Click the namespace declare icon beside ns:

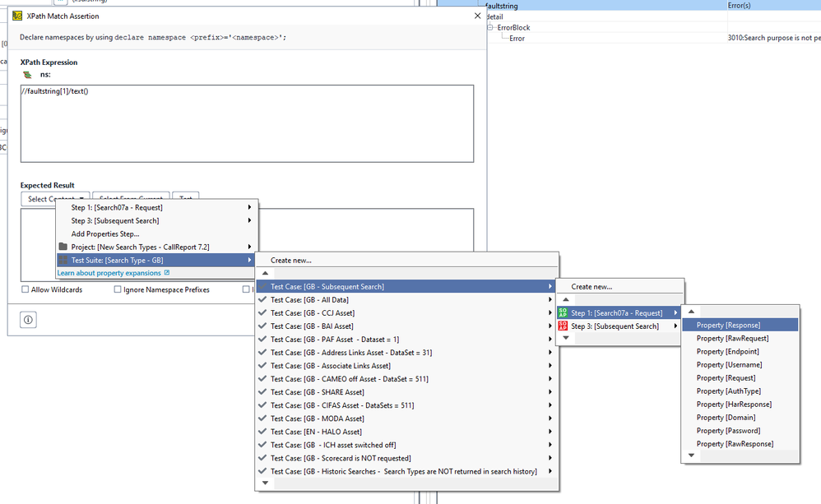pos(28,75)
